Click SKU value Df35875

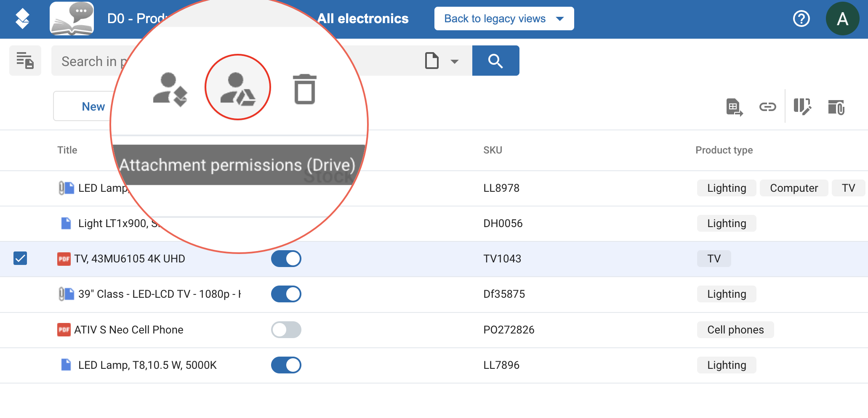tap(504, 294)
